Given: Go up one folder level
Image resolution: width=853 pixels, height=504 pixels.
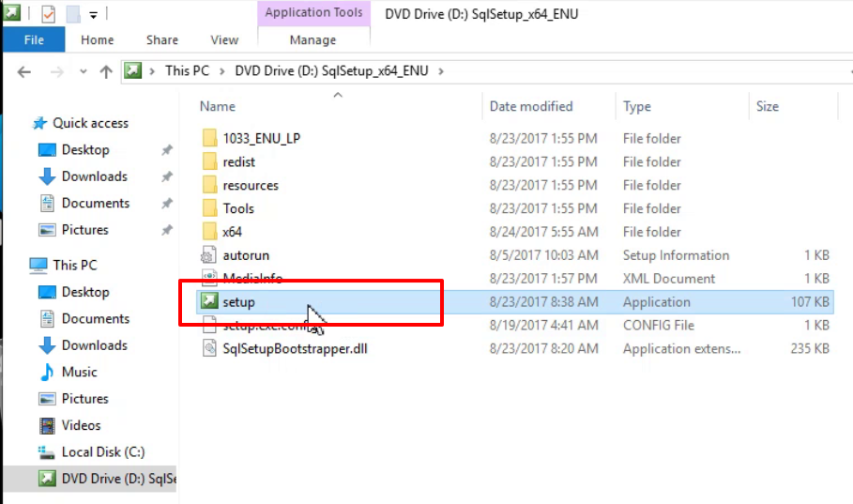Looking at the screenshot, I should (x=106, y=71).
